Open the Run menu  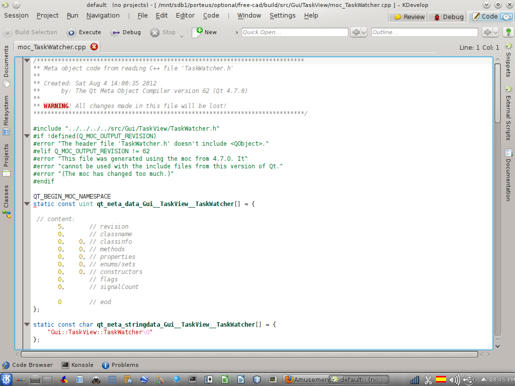point(72,16)
